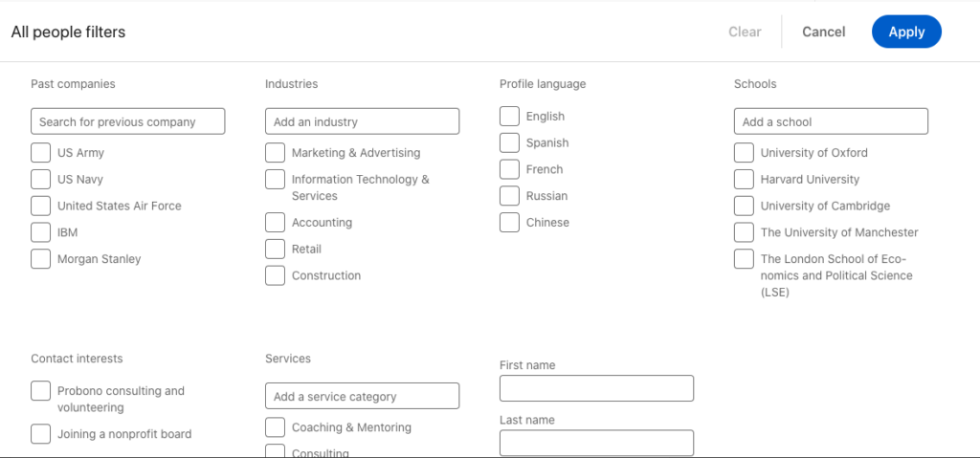This screenshot has width=980, height=458.
Task: Check the Accounting industry checkbox
Action: 275,223
